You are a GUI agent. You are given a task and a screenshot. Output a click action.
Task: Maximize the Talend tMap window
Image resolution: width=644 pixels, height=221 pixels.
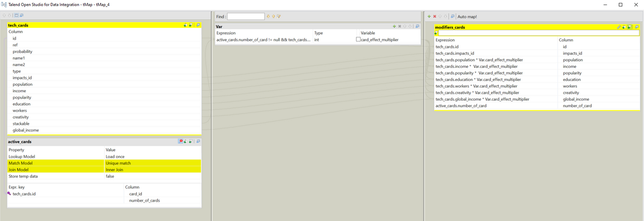pos(620,5)
